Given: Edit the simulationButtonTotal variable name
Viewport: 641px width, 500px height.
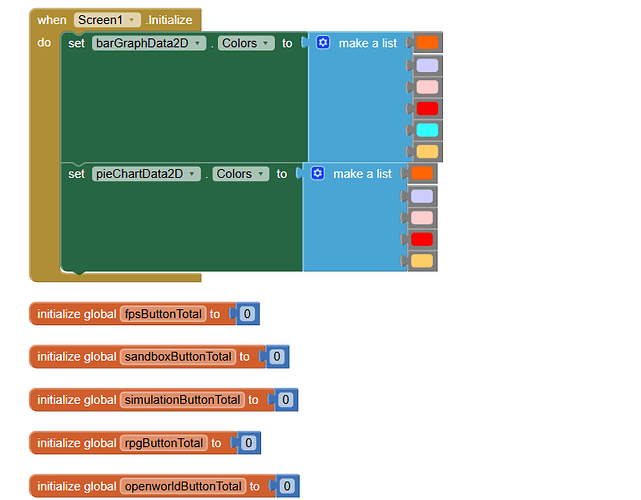Looking at the screenshot, I should 182,399.
